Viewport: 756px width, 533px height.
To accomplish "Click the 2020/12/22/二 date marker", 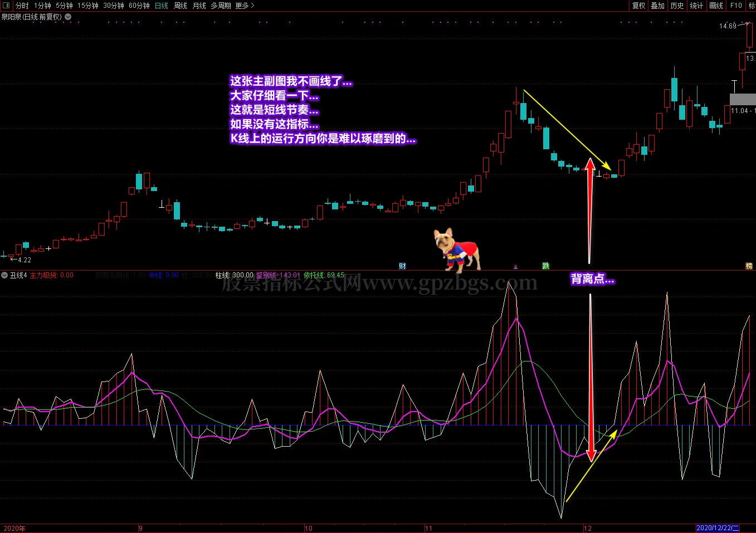I will point(718,528).
